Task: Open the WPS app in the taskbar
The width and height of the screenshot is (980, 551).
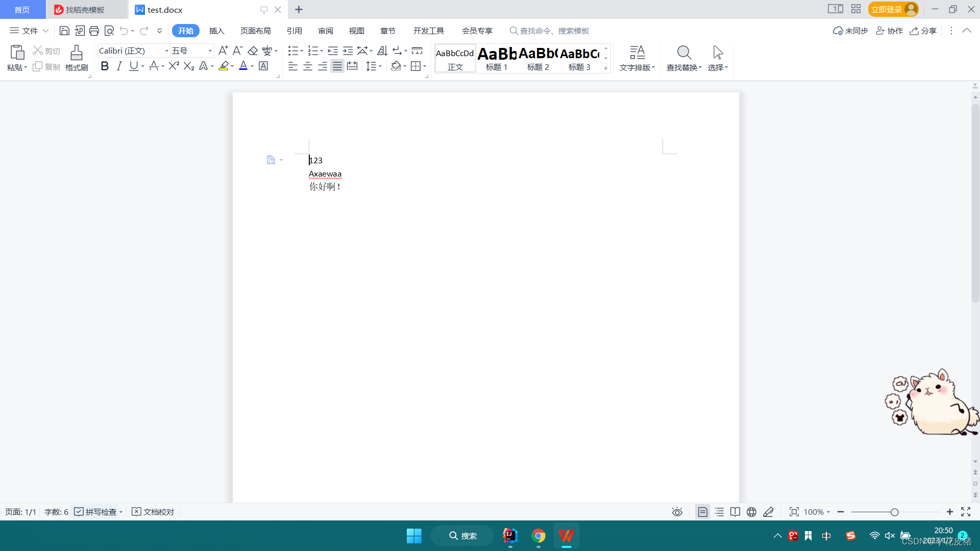Action: 566,536
